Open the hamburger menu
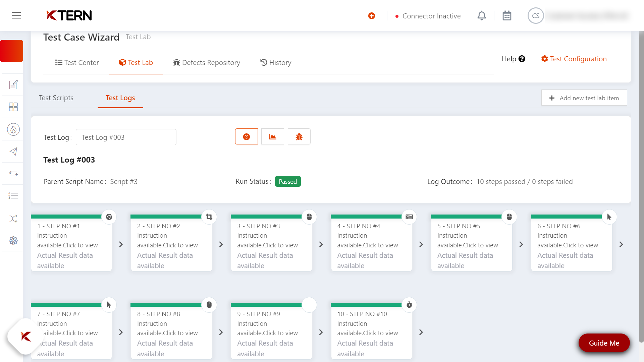This screenshot has width=644, height=362. [16, 16]
